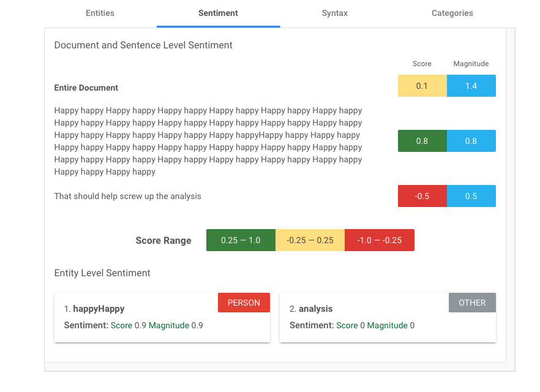Open the Syntax tab
Viewport: 540px width, 392px height.
pos(334,13)
